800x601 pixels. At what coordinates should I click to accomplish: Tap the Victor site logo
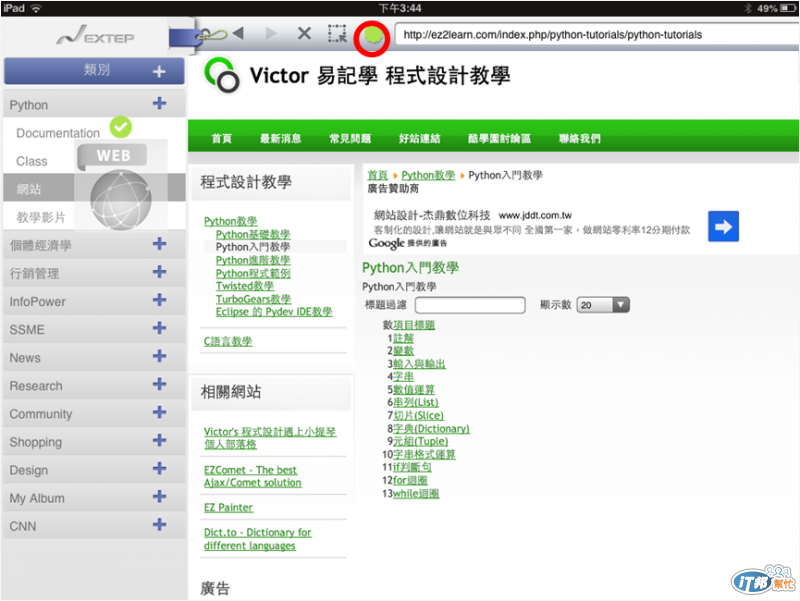coord(222,76)
